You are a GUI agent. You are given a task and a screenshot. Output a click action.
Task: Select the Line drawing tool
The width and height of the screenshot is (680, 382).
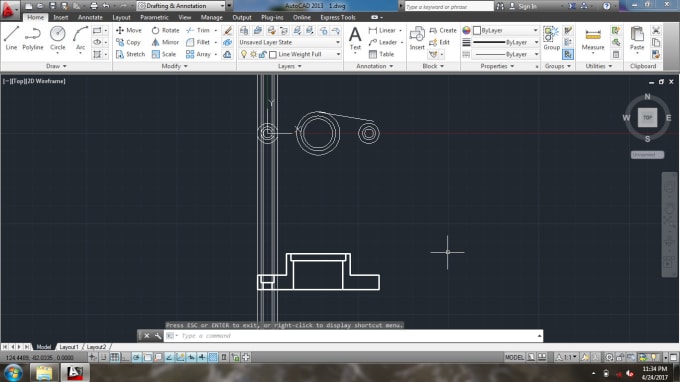click(x=11, y=38)
